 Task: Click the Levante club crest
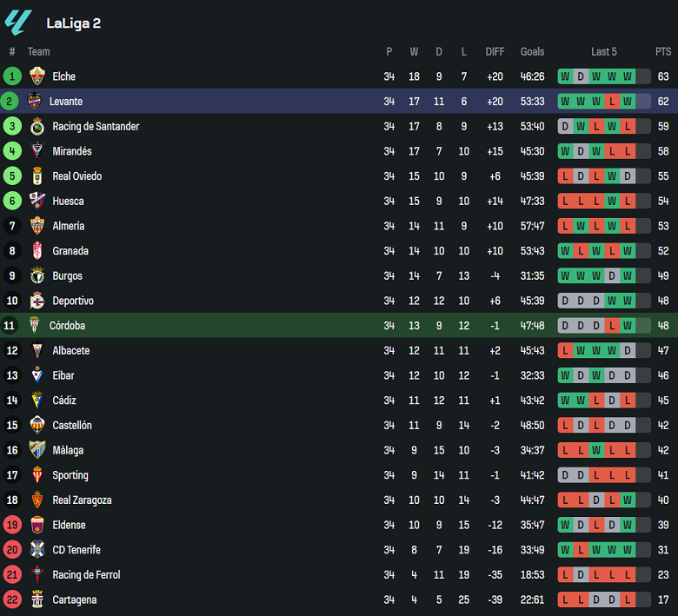[x=35, y=101]
